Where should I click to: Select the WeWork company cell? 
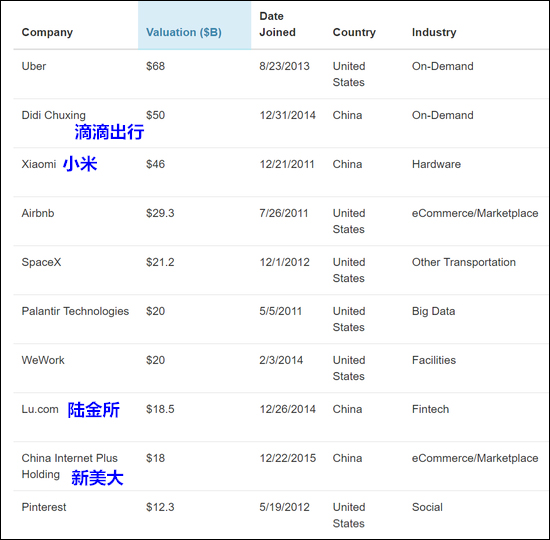point(43,360)
